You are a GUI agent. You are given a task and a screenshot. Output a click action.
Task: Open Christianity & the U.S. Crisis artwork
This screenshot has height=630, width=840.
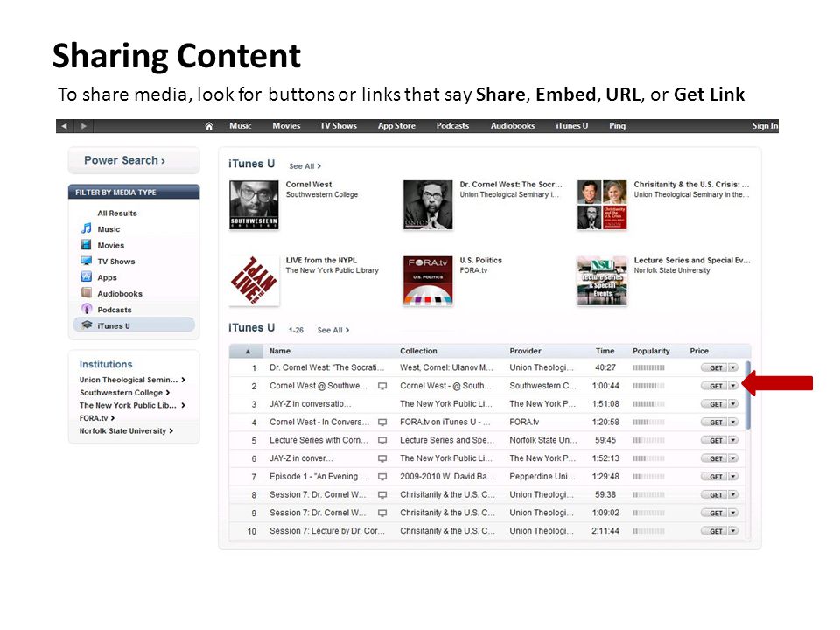tap(602, 205)
